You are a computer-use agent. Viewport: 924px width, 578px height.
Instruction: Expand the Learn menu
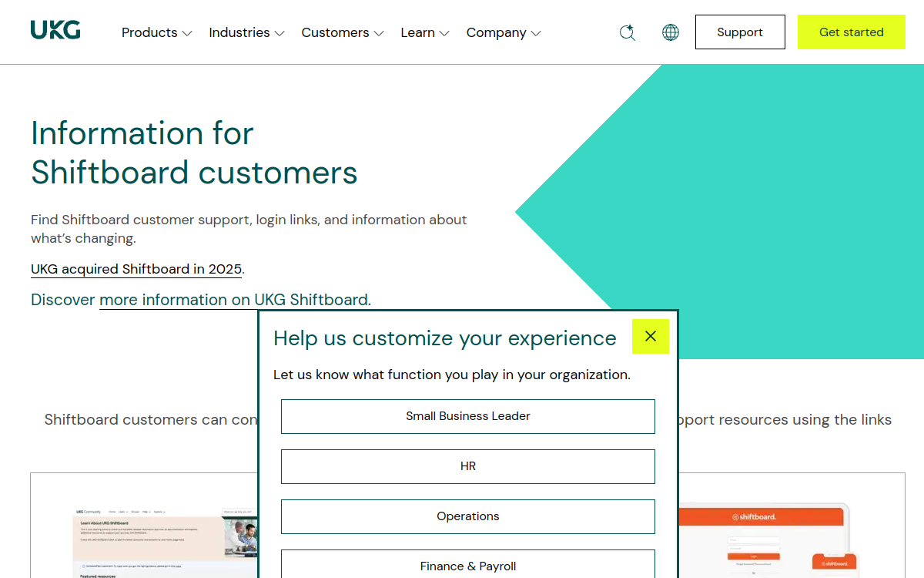(x=425, y=32)
